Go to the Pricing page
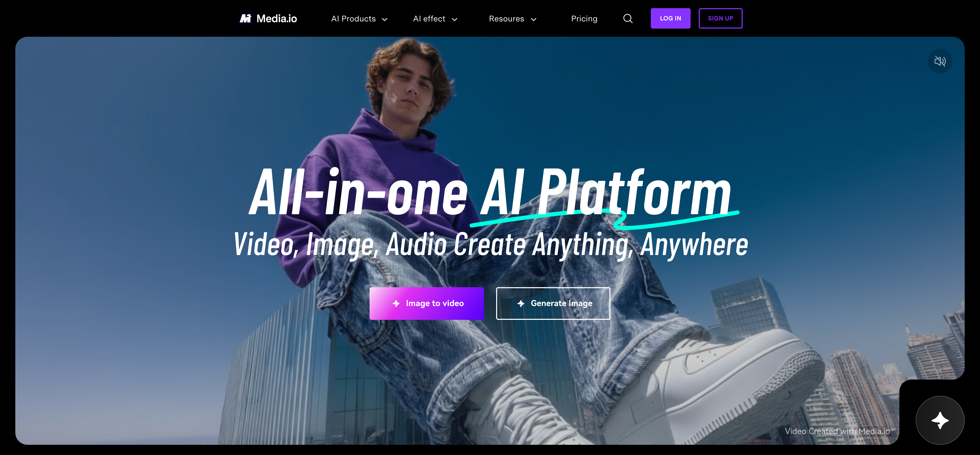This screenshot has height=455, width=980. click(584, 19)
